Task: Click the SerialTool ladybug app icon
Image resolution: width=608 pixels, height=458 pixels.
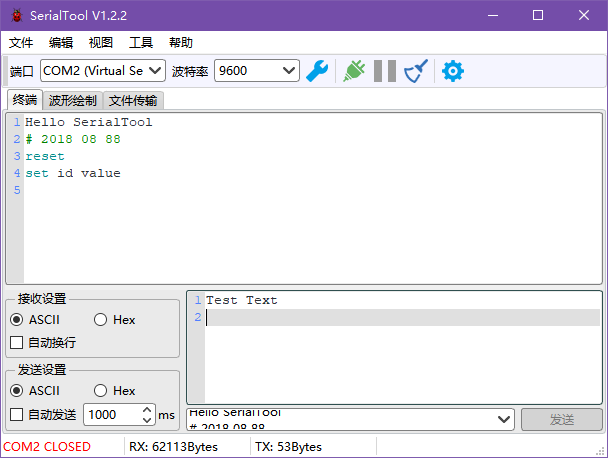Action: (17, 16)
